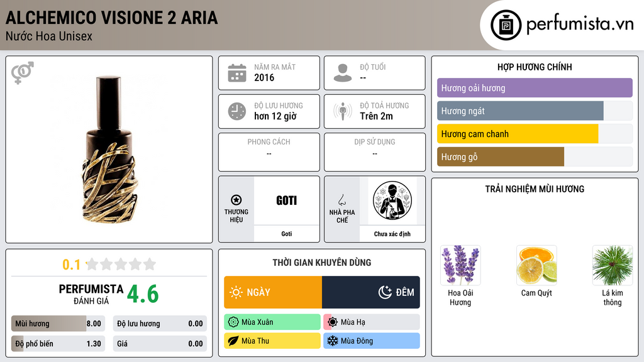
Task: Click the Mùi hương rating bar
Action: pyautogui.click(x=58, y=324)
